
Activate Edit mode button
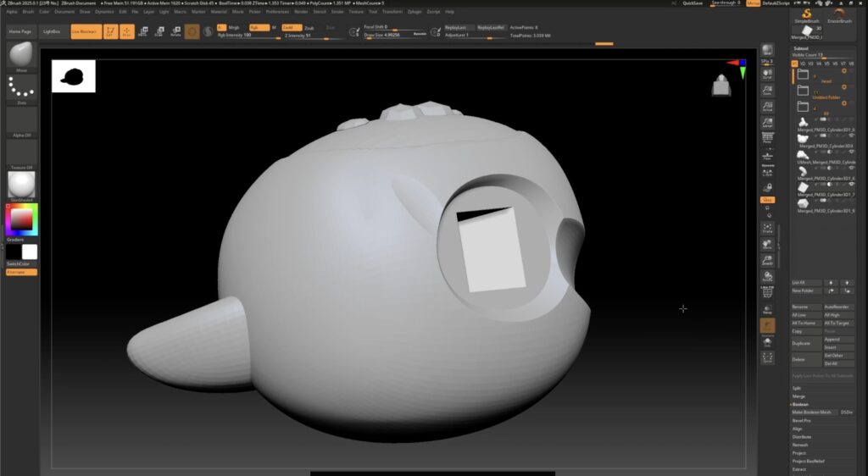(x=110, y=31)
